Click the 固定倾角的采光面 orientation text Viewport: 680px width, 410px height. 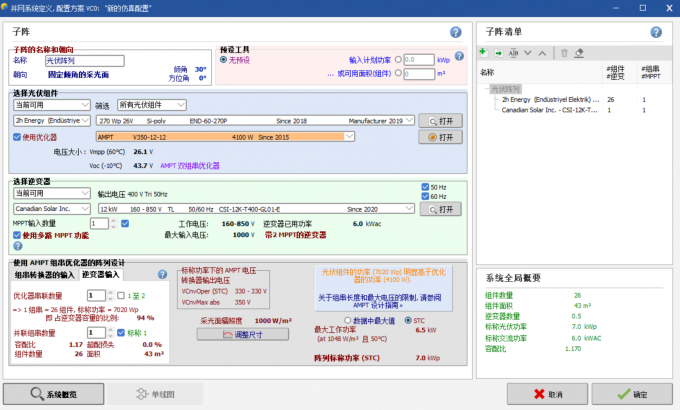tap(78, 75)
